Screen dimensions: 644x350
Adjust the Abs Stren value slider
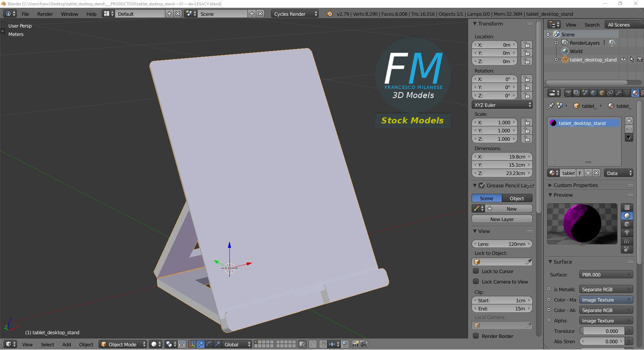(x=602, y=341)
